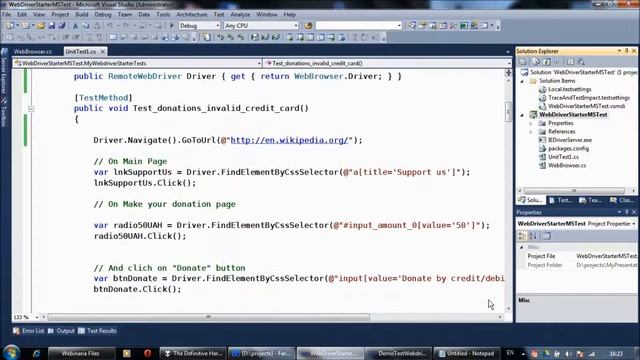Select UnitTest1.cs in Solution Explorer

tap(563, 157)
